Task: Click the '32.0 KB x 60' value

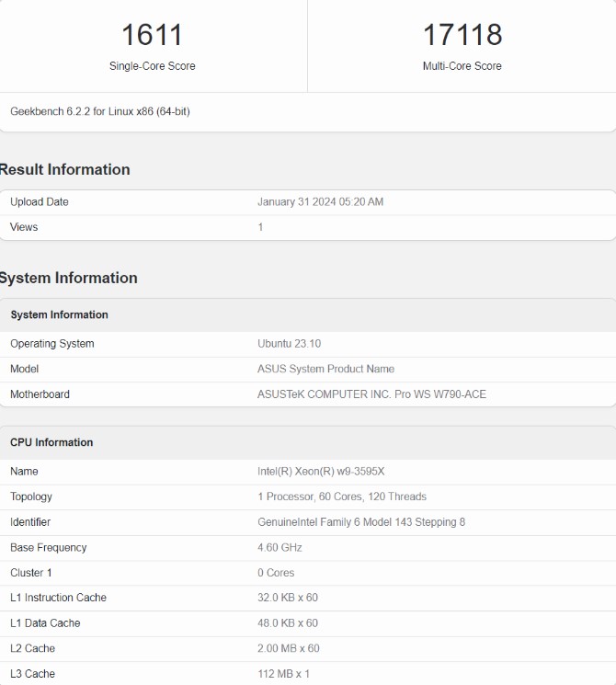Action: (288, 598)
